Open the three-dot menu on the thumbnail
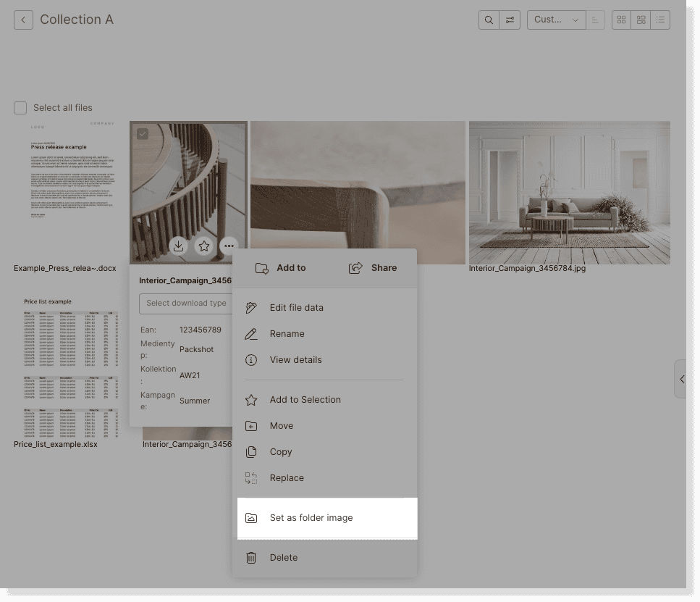 [x=229, y=246]
